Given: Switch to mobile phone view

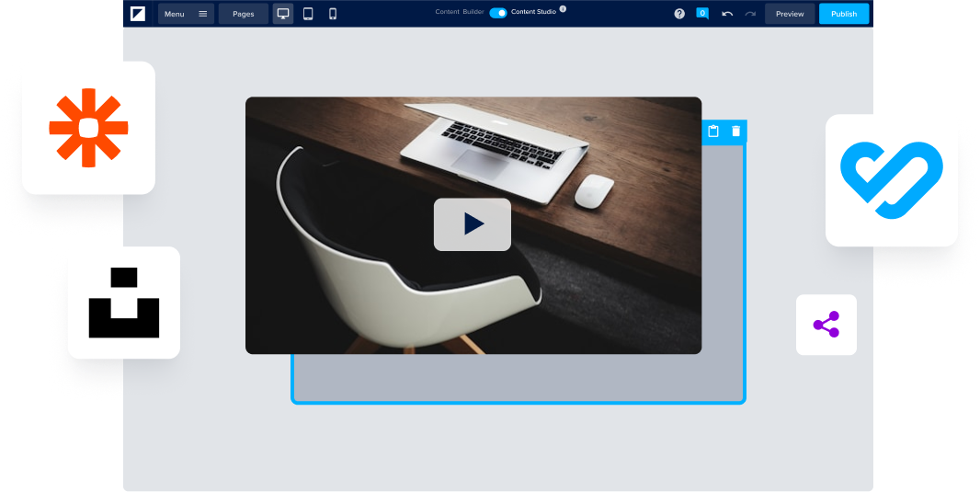Looking at the screenshot, I should [333, 14].
